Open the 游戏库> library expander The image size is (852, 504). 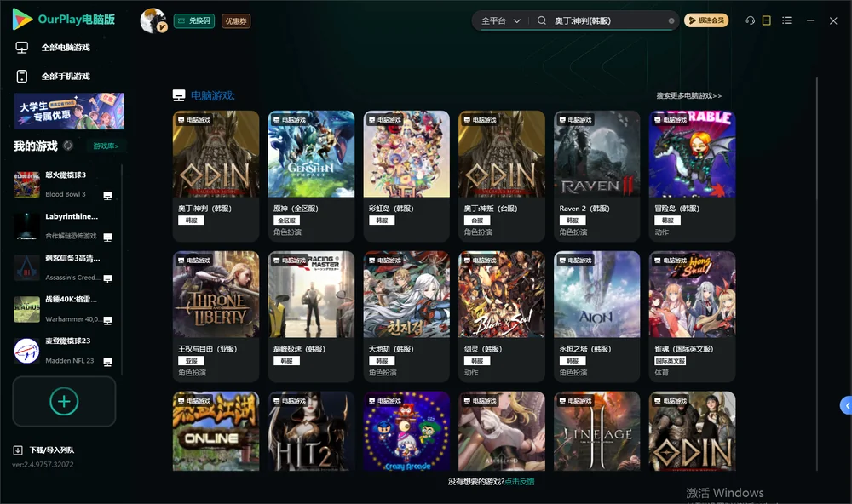(106, 146)
